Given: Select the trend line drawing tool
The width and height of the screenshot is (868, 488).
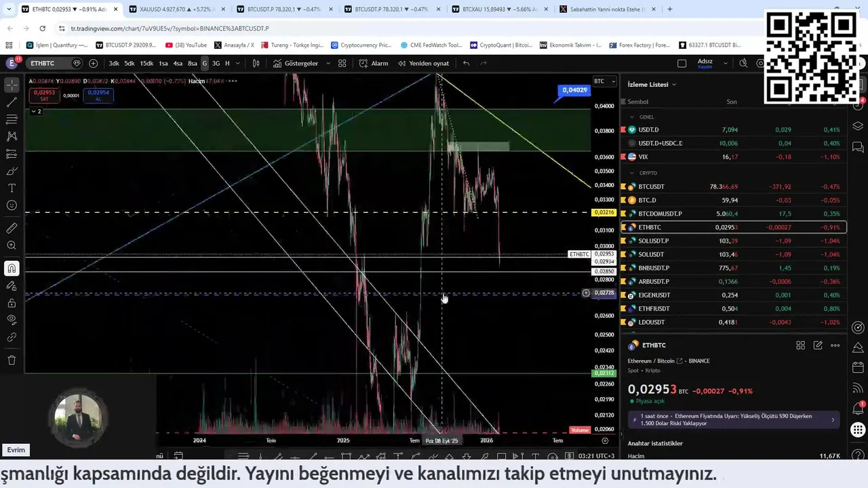Looking at the screenshot, I should pos(12,102).
